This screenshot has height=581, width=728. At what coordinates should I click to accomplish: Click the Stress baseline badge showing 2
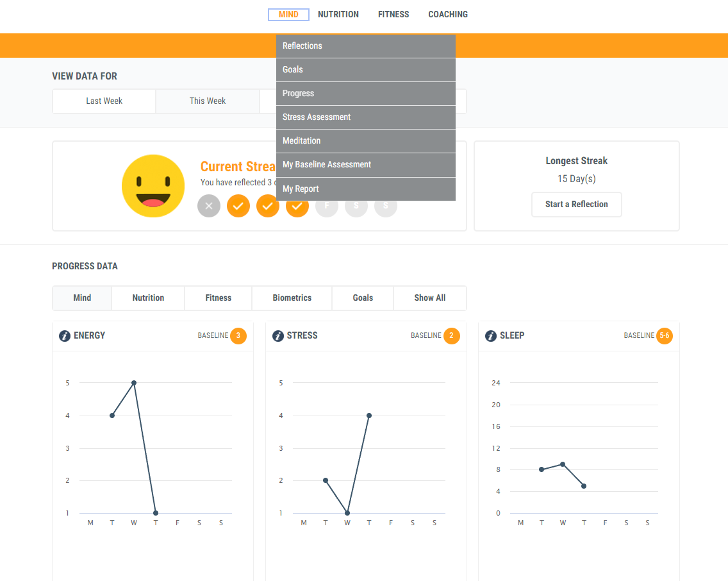451,335
